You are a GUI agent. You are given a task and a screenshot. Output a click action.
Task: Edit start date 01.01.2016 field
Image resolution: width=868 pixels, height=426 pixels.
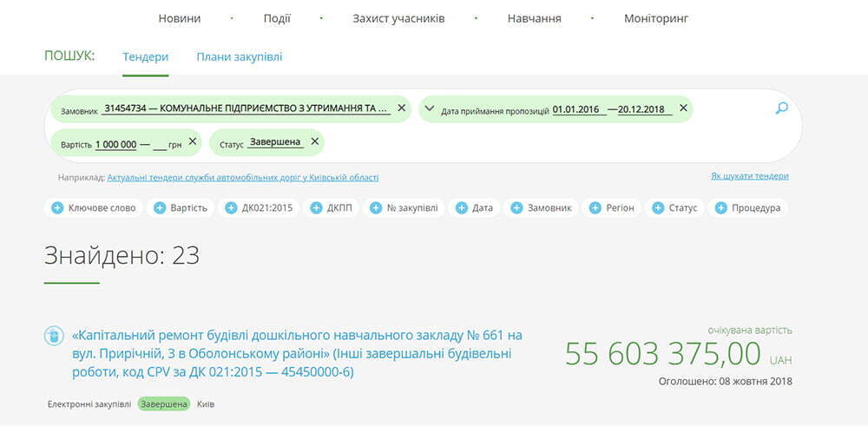coord(578,109)
